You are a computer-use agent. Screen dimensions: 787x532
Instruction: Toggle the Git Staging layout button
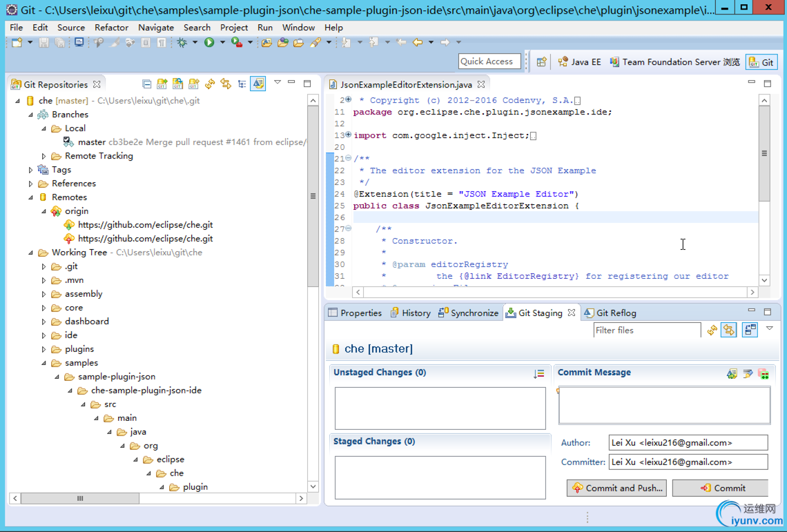[750, 330]
